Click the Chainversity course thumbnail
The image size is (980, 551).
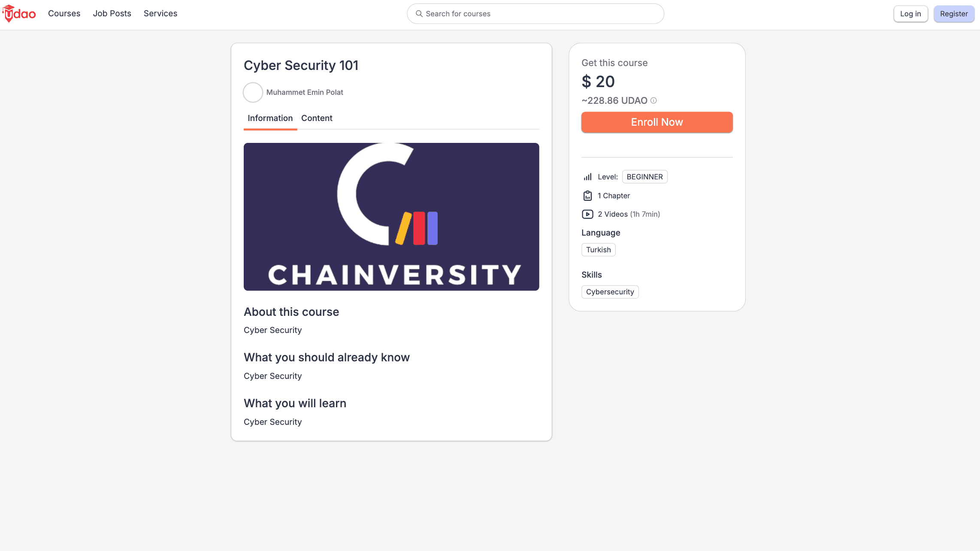coord(391,217)
